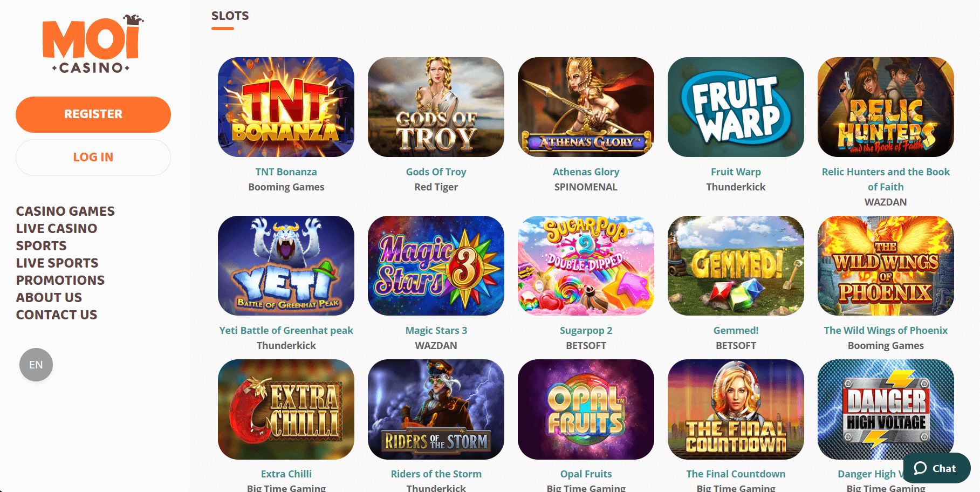Open the TNT Bonanza game tile
Image resolution: width=980 pixels, height=492 pixels.
click(x=286, y=107)
